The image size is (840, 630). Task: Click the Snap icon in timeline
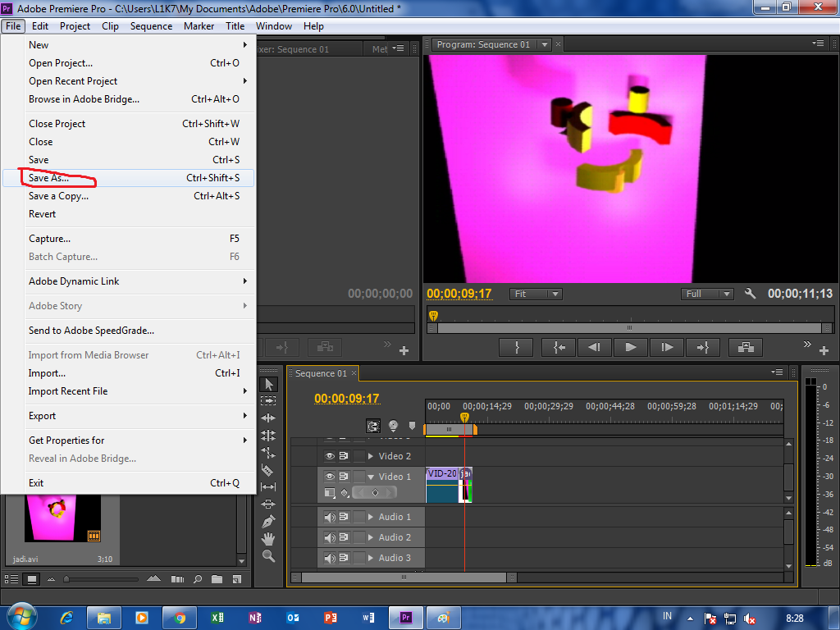pos(373,426)
